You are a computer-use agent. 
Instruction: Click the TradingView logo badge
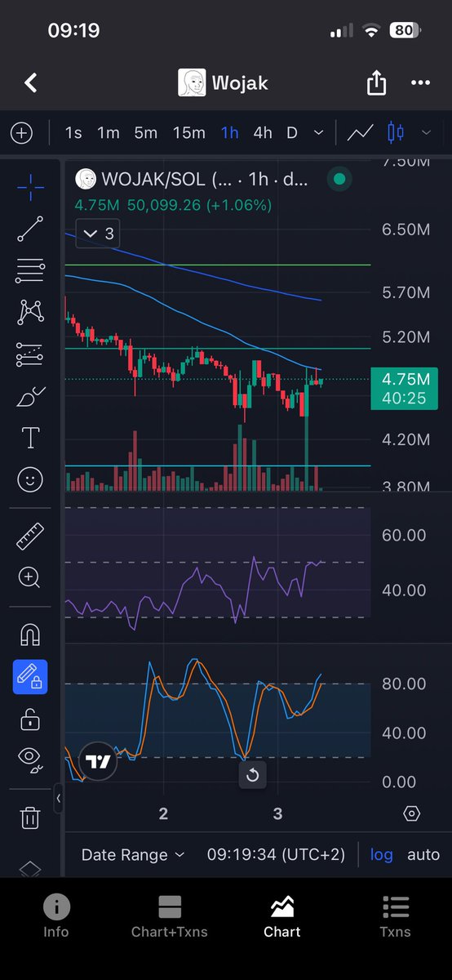pyautogui.click(x=100, y=763)
